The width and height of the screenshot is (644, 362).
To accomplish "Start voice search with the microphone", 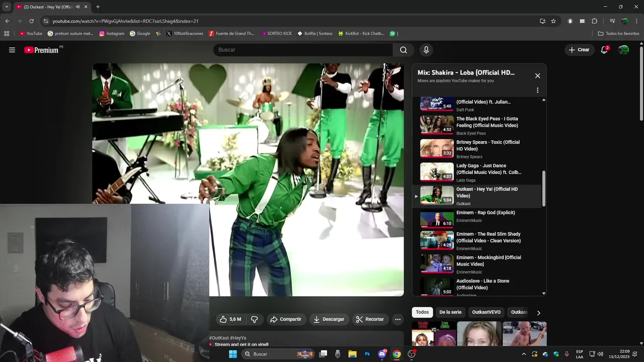I will click(x=426, y=50).
